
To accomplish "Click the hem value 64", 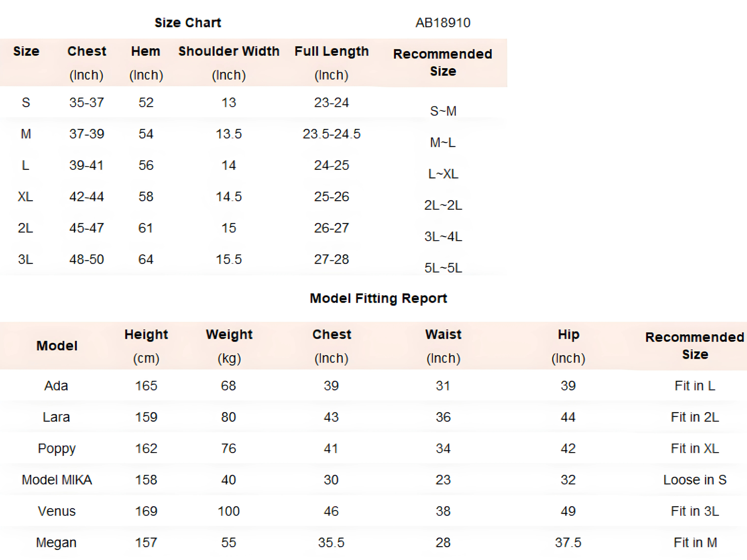I will 146,259.
